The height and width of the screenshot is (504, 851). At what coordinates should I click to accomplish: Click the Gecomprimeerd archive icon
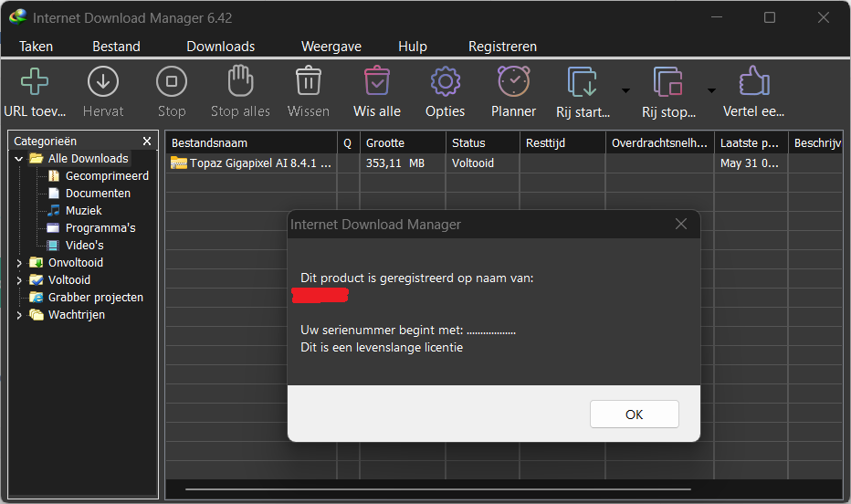54,176
